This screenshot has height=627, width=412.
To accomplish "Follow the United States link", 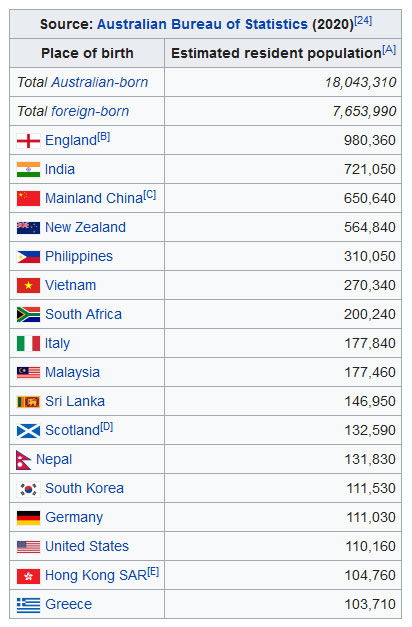I will tap(87, 547).
